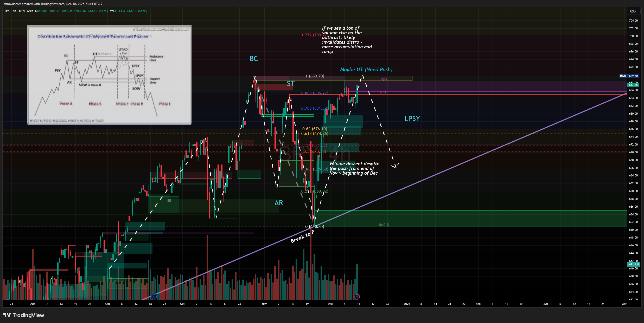This screenshot has height=323, width=644.
Task: Click the 'SPY · 4h · NYSE Arca' symbol title
Action: pos(19,11)
